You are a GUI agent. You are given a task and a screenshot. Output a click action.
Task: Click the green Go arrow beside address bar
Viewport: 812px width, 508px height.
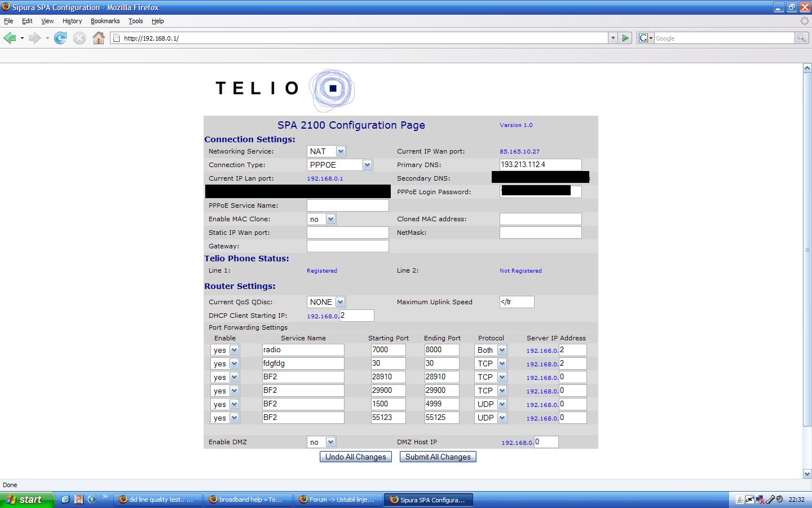[x=625, y=38]
